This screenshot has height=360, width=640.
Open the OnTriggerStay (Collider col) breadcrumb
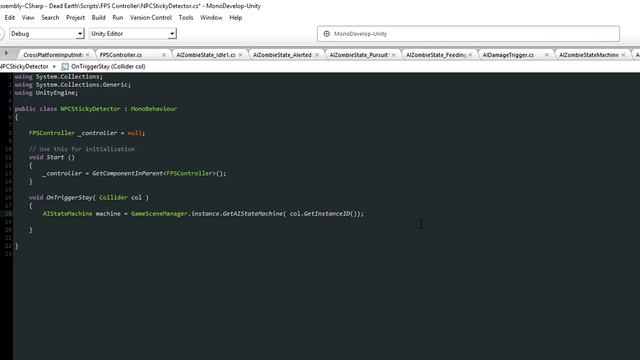coord(108,66)
